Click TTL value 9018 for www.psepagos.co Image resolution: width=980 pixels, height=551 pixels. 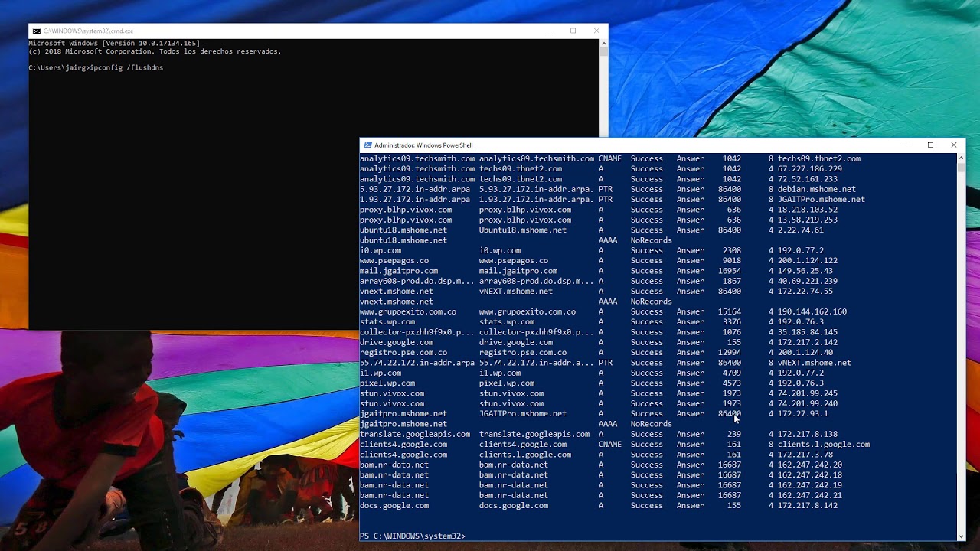click(732, 261)
